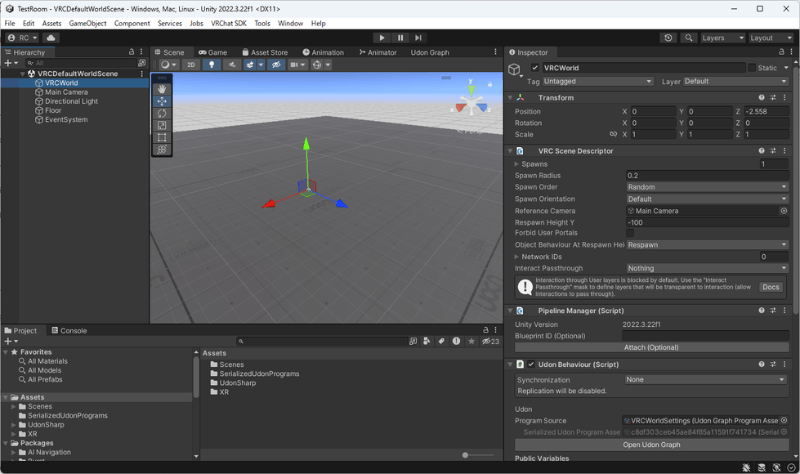The height and width of the screenshot is (474, 800).
Task: Toggle constrained proportions link on Scale
Action: pyautogui.click(x=613, y=134)
